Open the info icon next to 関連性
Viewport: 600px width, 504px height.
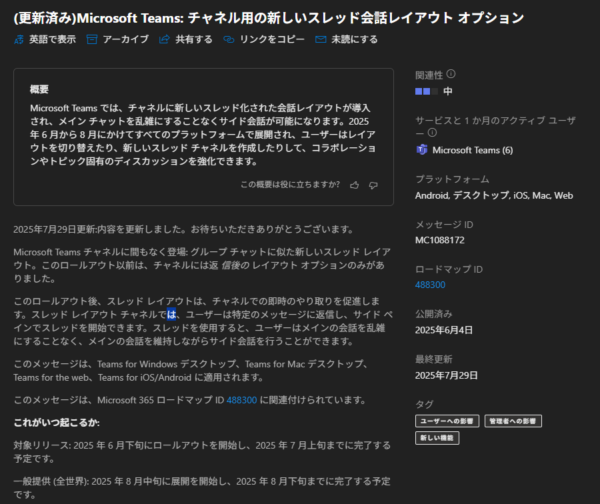pyautogui.click(x=451, y=74)
